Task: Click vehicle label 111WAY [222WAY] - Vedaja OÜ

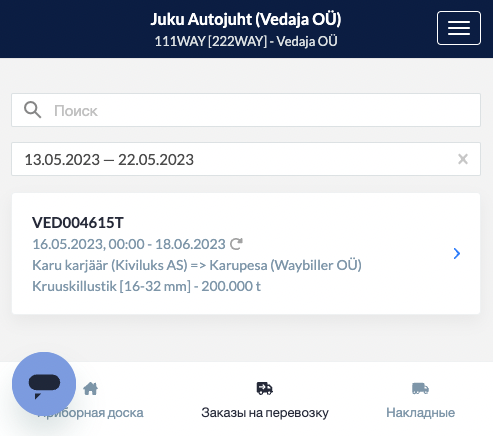Action: [x=246, y=41]
